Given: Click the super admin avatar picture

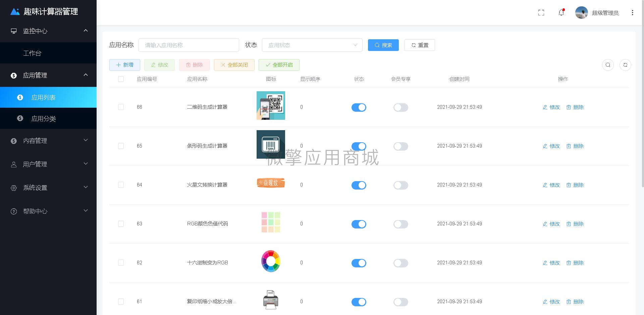Looking at the screenshot, I should click(x=581, y=13).
